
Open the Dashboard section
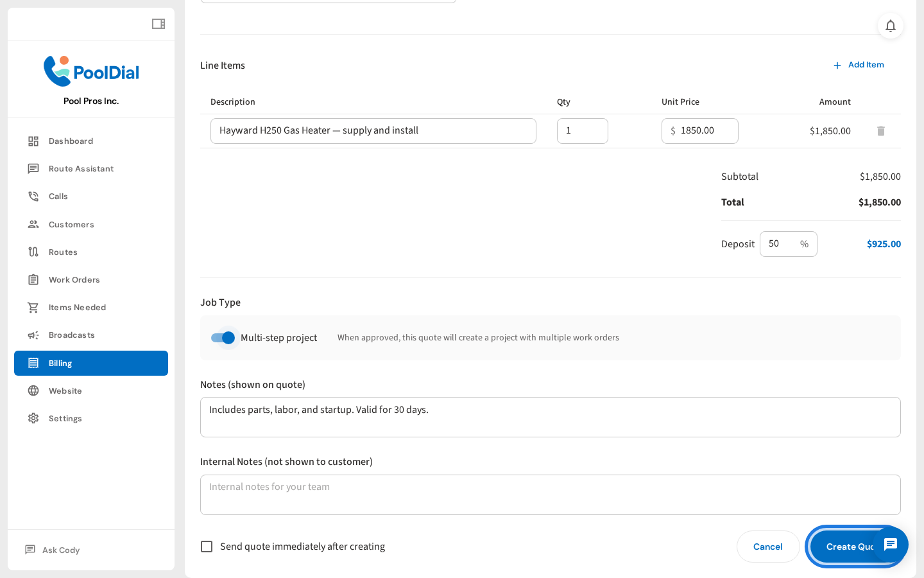pyautogui.click(x=71, y=141)
